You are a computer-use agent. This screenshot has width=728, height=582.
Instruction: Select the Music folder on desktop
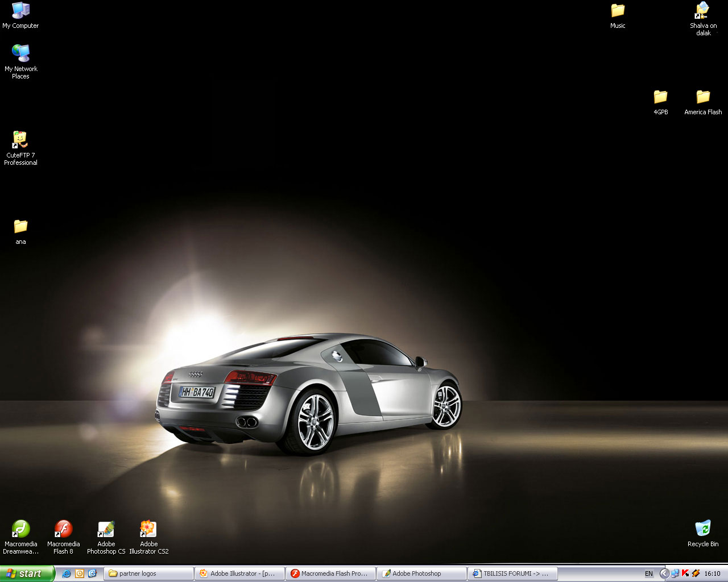pyautogui.click(x=618, y=15)
